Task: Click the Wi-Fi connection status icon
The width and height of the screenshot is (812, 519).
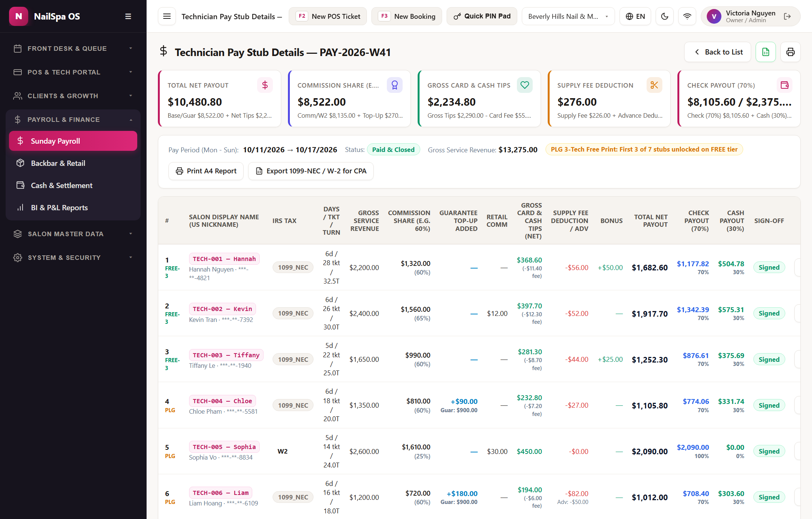Action: 687,16
